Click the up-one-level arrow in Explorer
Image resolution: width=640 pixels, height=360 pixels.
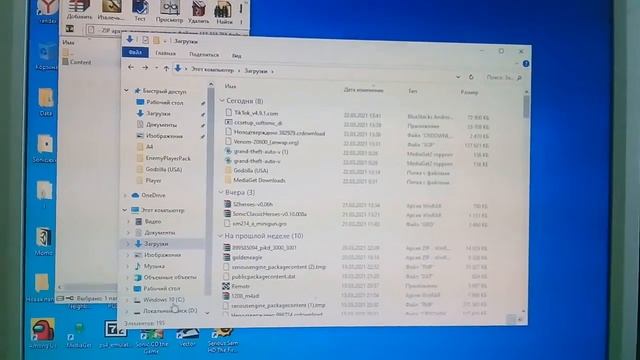tap(166, 69)
